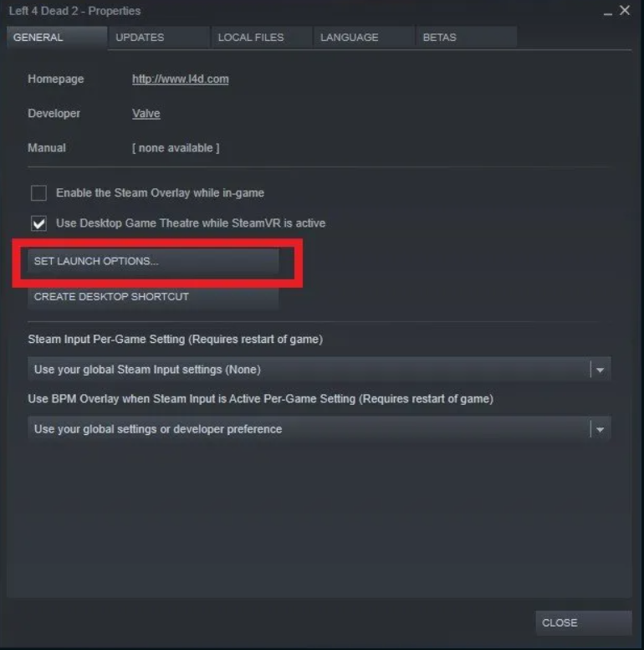Uncheck Use Desktop Game Theatre option

[x=38, y=223]
